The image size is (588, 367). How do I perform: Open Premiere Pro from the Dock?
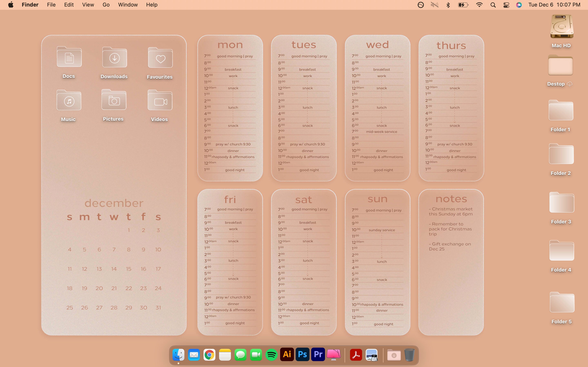pyautogui.click(x=318, y=354)
